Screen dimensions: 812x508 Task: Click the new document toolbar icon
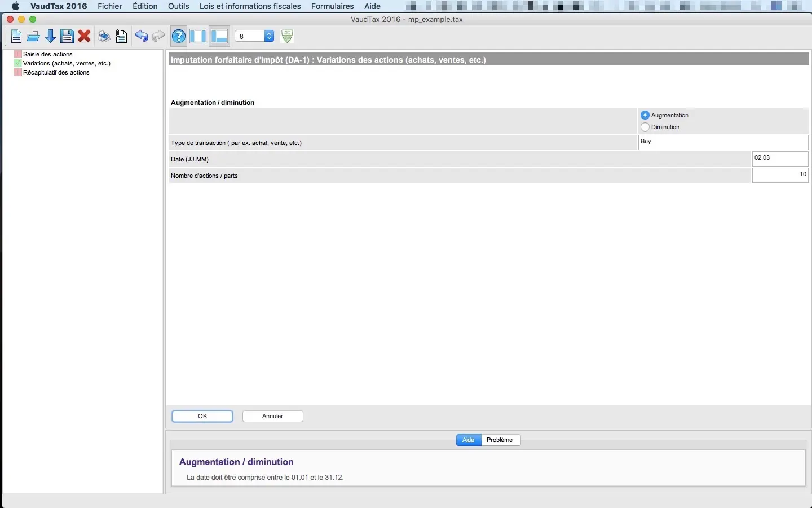point(16,37)
